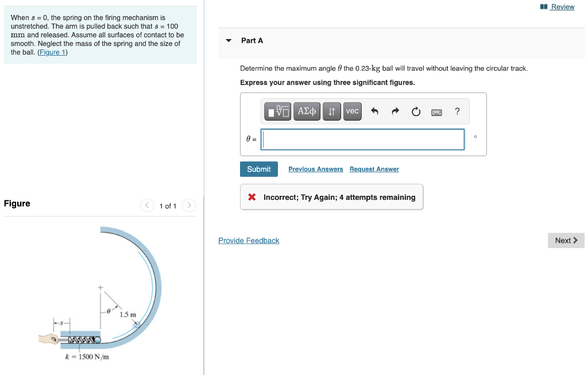Reset the answer field with the refresh icon
The image size is (588, 375).
[415, 111]
